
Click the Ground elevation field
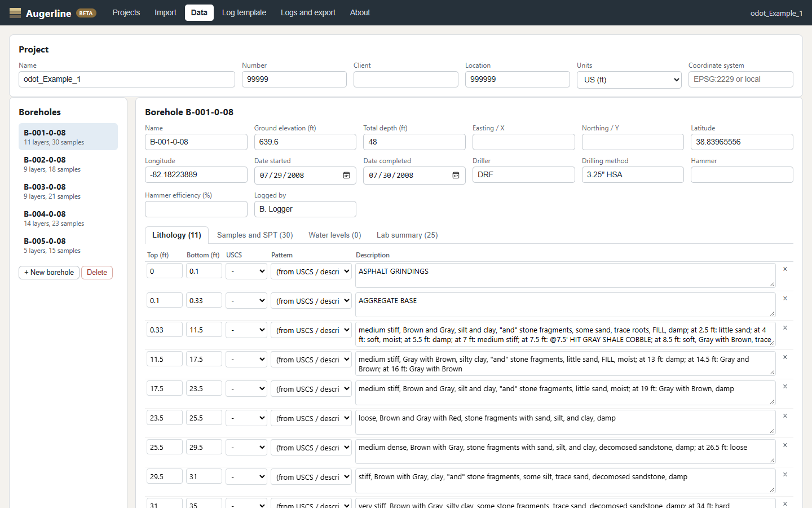point(305,142)
